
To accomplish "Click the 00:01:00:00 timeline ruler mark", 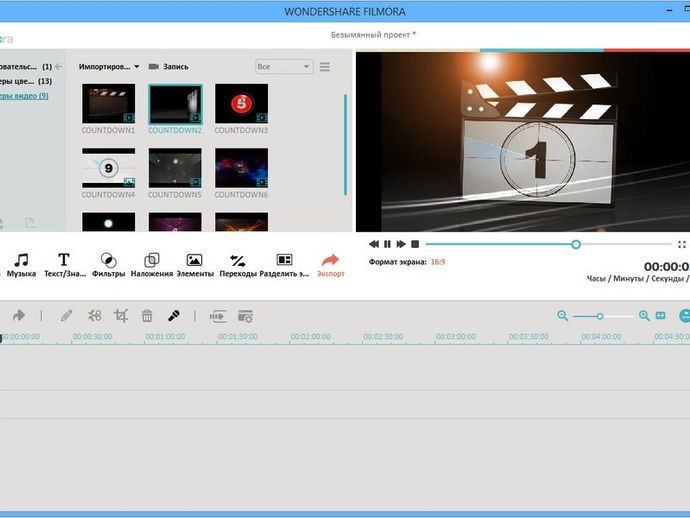I will (x=165, y=337).
